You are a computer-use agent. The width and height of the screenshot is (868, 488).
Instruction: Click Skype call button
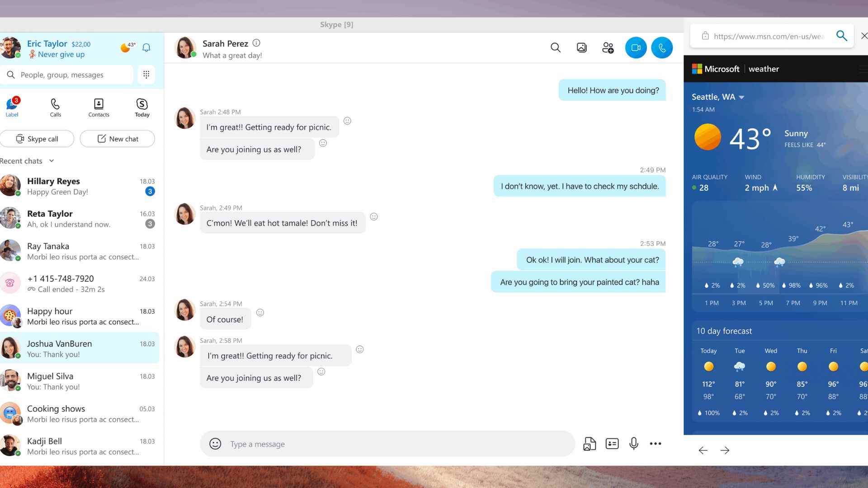[x=38, y=138]
